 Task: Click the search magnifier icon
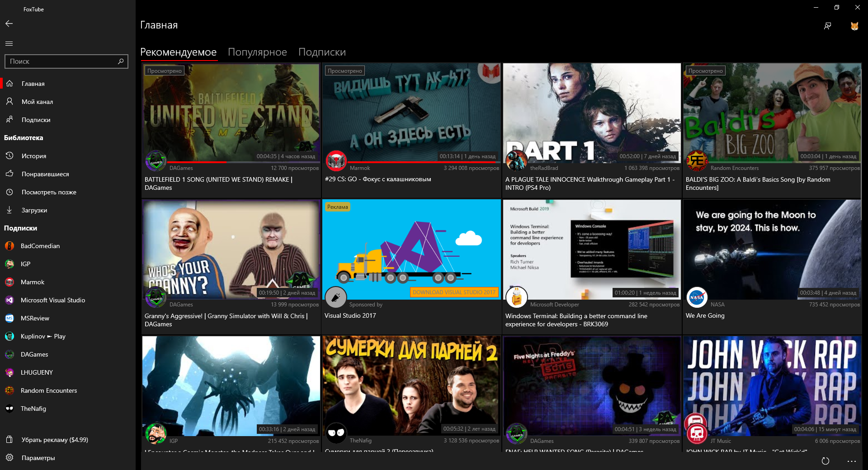pos(121,61)
